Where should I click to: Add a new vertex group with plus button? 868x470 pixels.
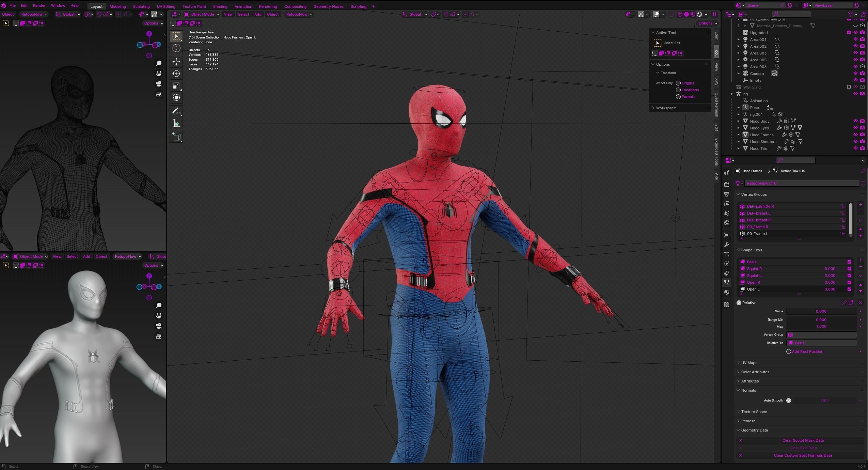861,205
